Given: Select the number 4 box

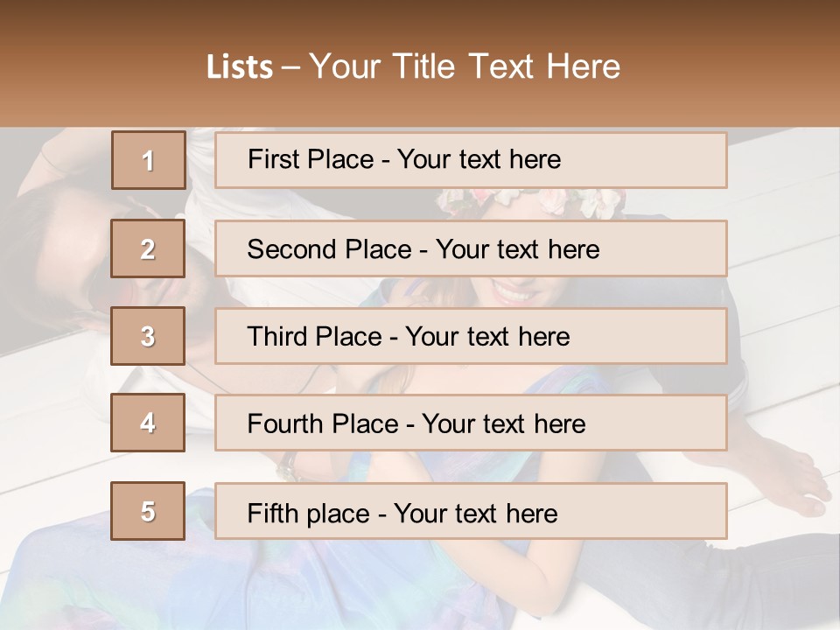Looking at the screenshot, I should tap(148, 423).
